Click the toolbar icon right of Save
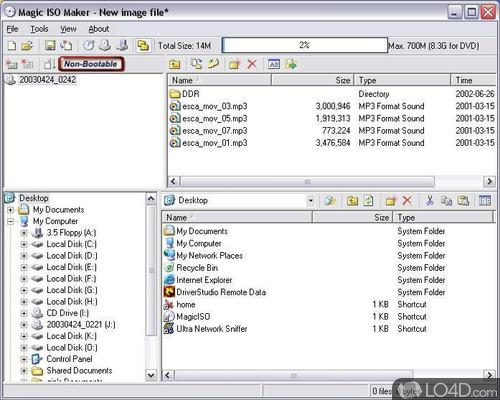 point(66,45)
